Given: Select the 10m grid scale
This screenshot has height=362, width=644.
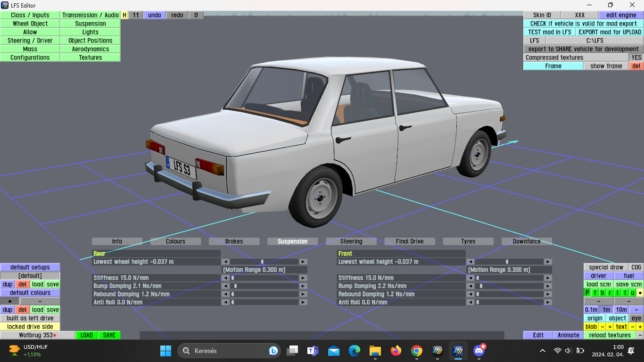Looking at the screenshot, I should pos(621,310).
